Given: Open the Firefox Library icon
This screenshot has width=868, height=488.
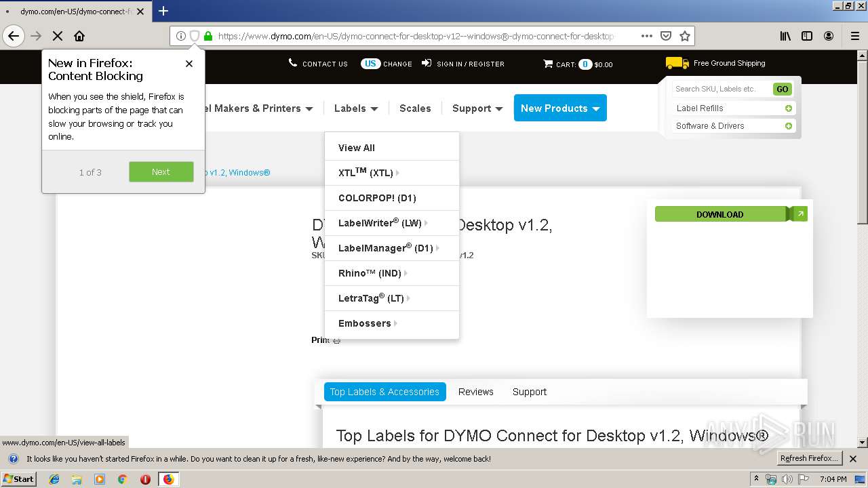Looking at the screenshot, I should coord(785,36).
